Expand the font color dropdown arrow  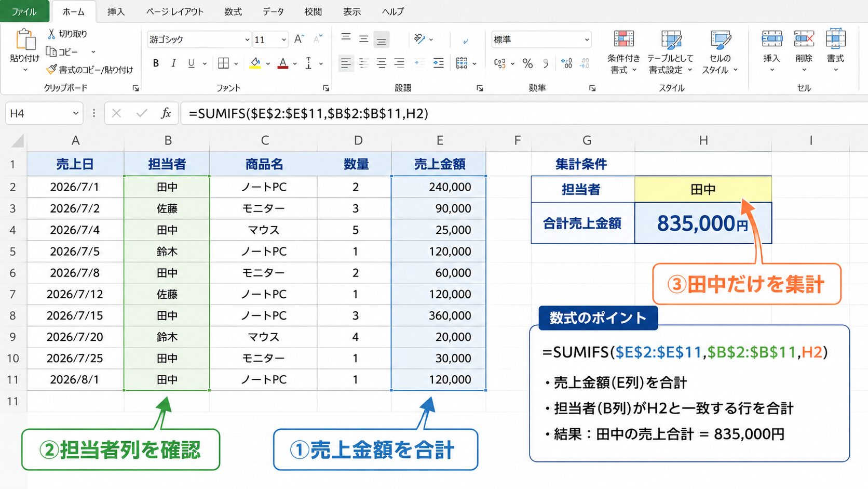click(294, 63)
